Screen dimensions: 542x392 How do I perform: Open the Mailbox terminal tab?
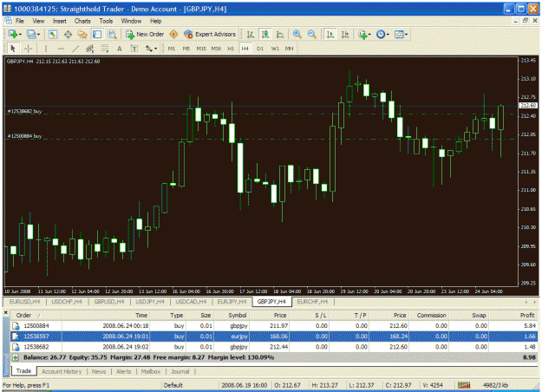pyautogui.click(x=151, y=371)
